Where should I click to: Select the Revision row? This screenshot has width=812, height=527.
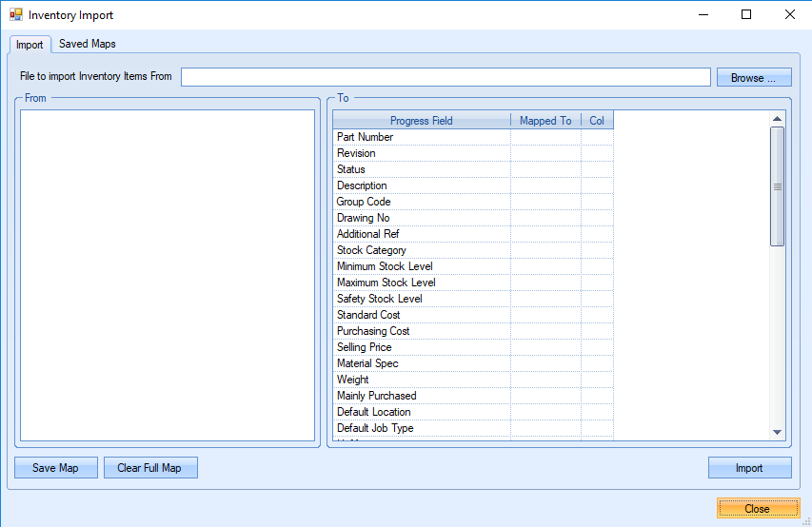[473, 153]
